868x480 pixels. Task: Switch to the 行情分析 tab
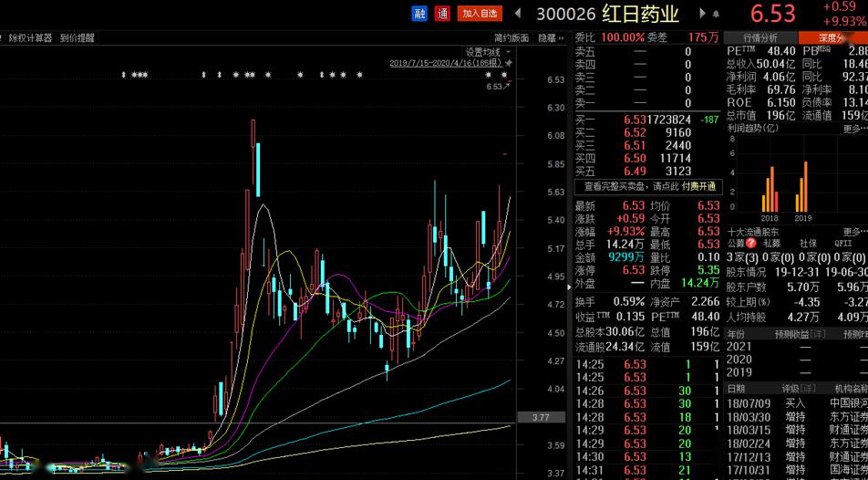[x=760, y=37]
